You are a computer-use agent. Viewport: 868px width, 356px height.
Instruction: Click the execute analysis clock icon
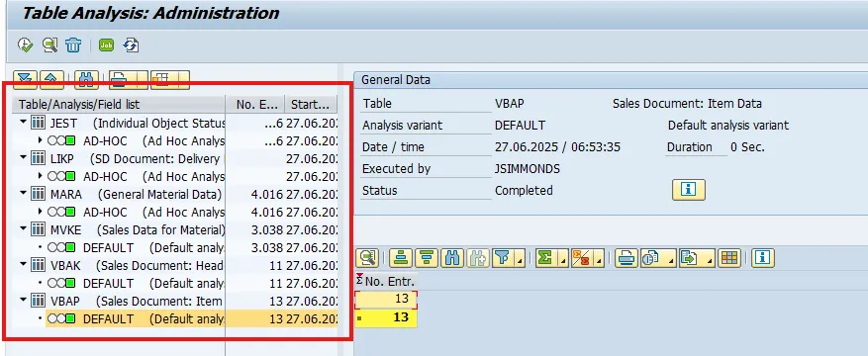click(25, 44)
